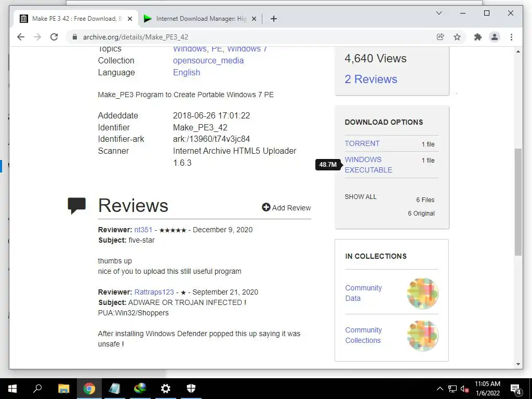
Task: Click the 2018-06-26 17:01:22 added date
Action: (211, 116)
